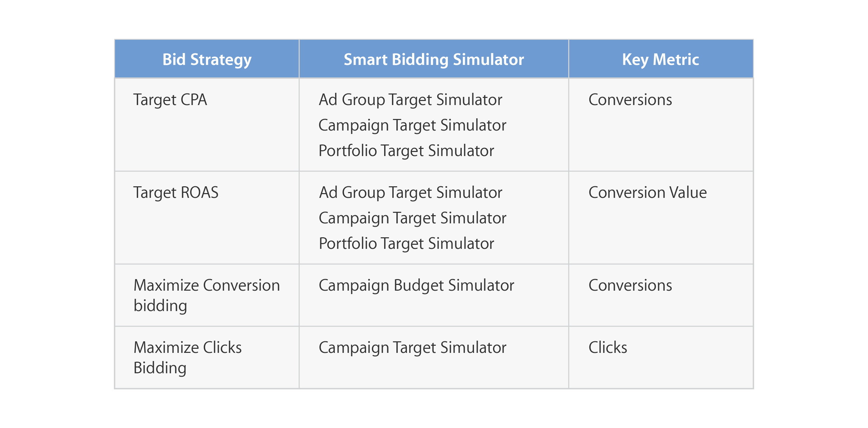868x428 pixels.
Task: Select the Target CPA cell
Action: pyautogui.click(x=207, y=125)
